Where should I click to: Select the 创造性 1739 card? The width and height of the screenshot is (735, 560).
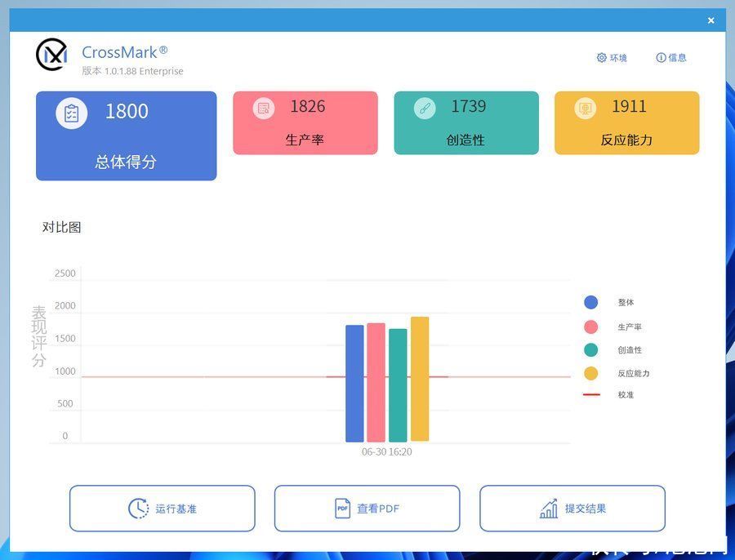click(466, 122)
